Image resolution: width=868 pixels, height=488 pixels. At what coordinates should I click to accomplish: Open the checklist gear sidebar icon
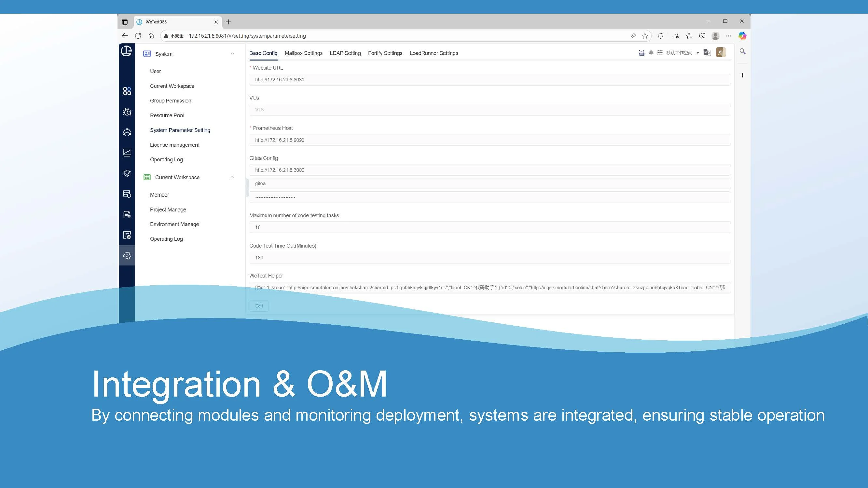point(127,235)
